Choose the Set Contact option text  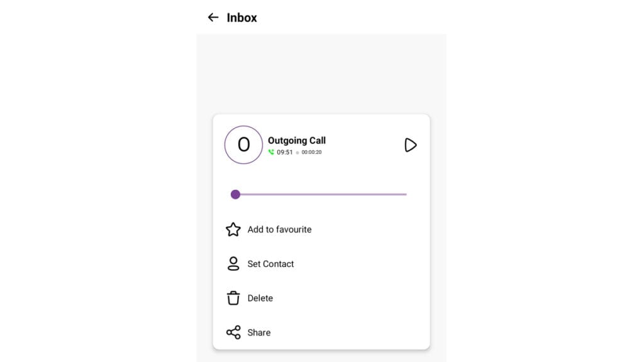point(270,264)
